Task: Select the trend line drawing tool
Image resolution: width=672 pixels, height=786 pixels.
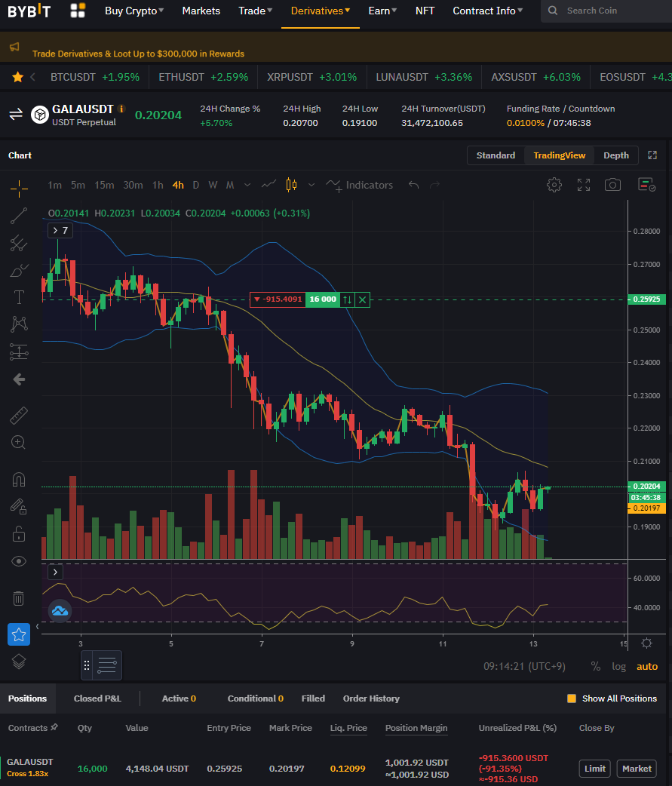Action: [19, 216]
